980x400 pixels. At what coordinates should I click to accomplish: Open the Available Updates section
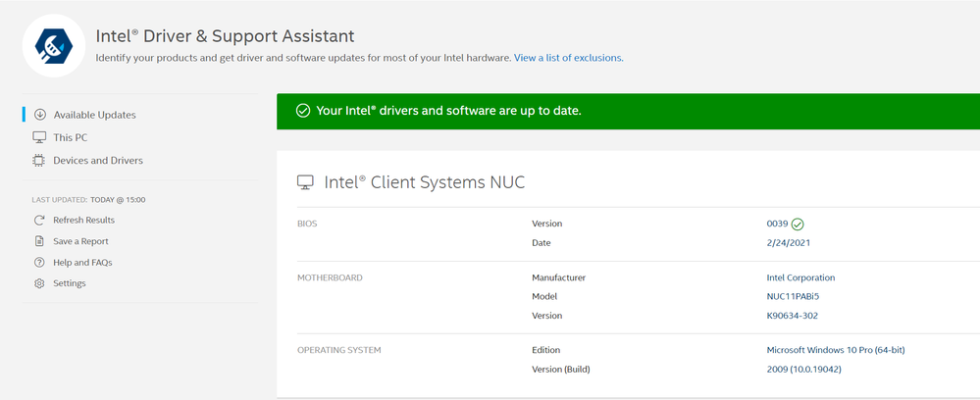click(94, 115)
